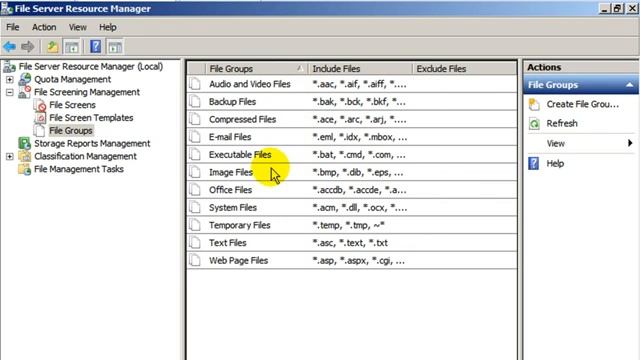Click the File Screens node icon

tap(40, 105)
